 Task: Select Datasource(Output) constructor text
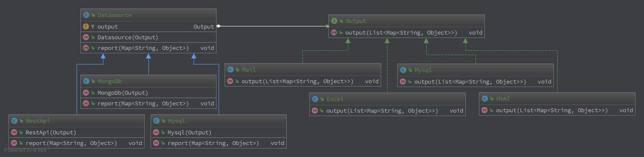tap(128, 38)
